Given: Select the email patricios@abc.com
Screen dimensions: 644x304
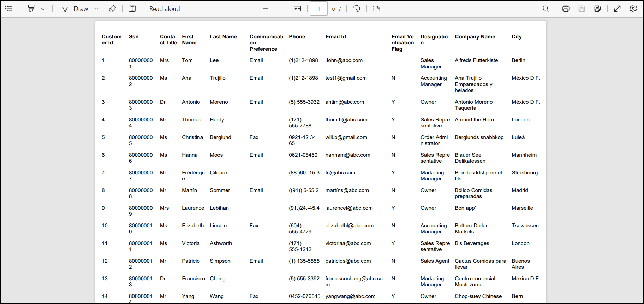Looking at the screenshot, I should 348,261.
